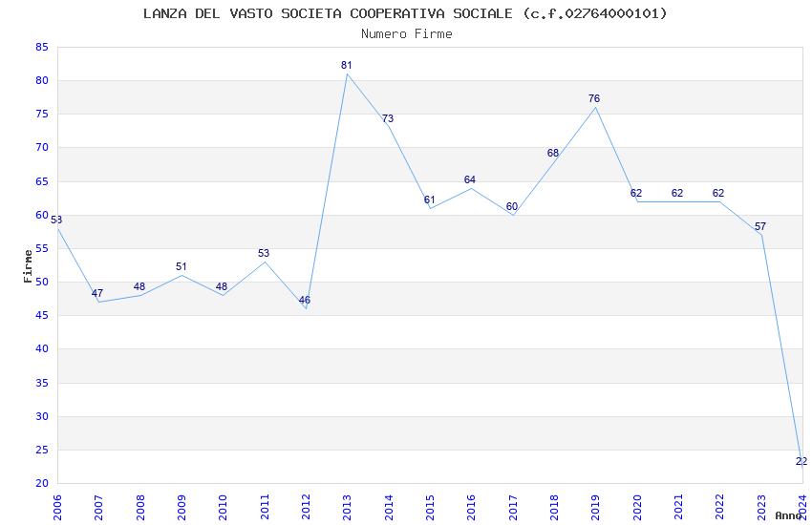The image size is (812, 525).
Task: Click the Numero Firme subtitle
Action: (407, 33)
